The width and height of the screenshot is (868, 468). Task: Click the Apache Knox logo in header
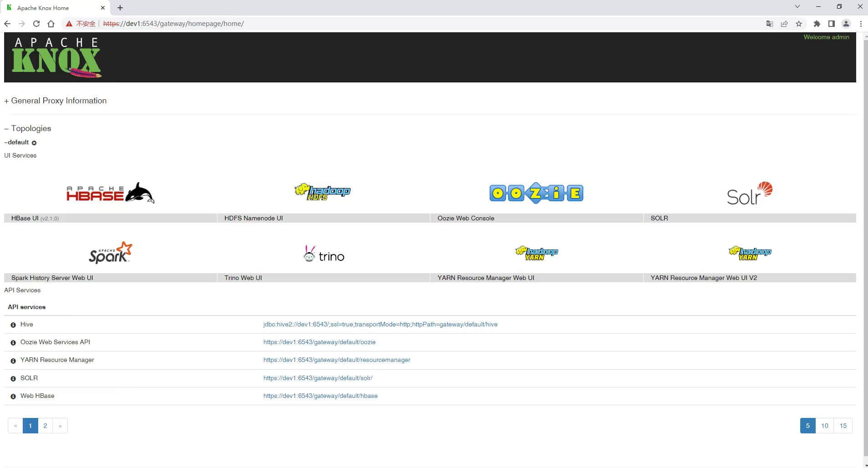click(x=56, y=57)
